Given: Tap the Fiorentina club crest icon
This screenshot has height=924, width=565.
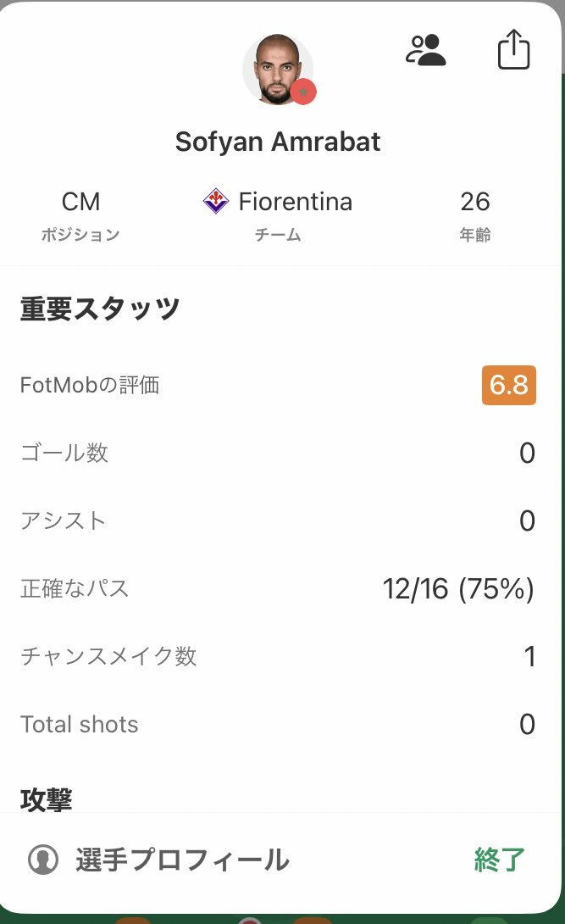Looking at the screenshot, I should click(x=216, y=201).
